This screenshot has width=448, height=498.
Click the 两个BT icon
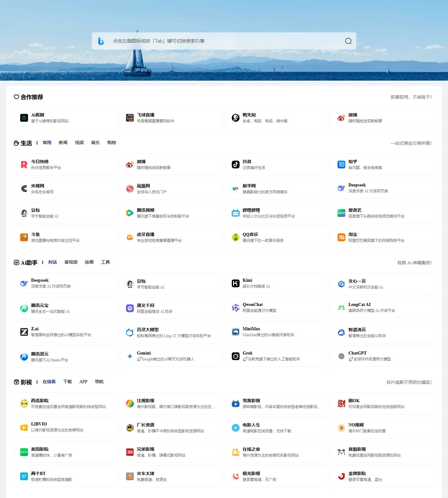[x=24, y=476]
